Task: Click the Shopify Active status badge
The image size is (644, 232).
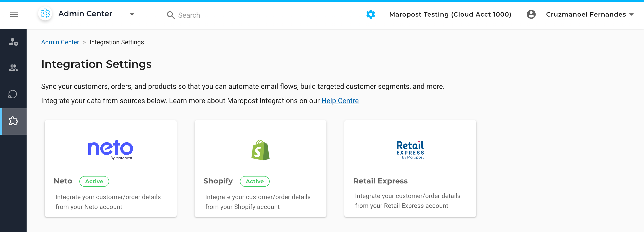Action: (254, 181)
